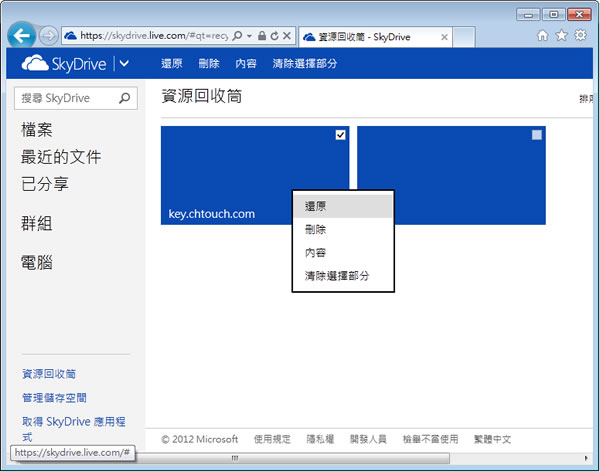Click 內容 in the top blue toolbar
The width and height of the screenshot is (600, 472).
[x=245, y=64]
